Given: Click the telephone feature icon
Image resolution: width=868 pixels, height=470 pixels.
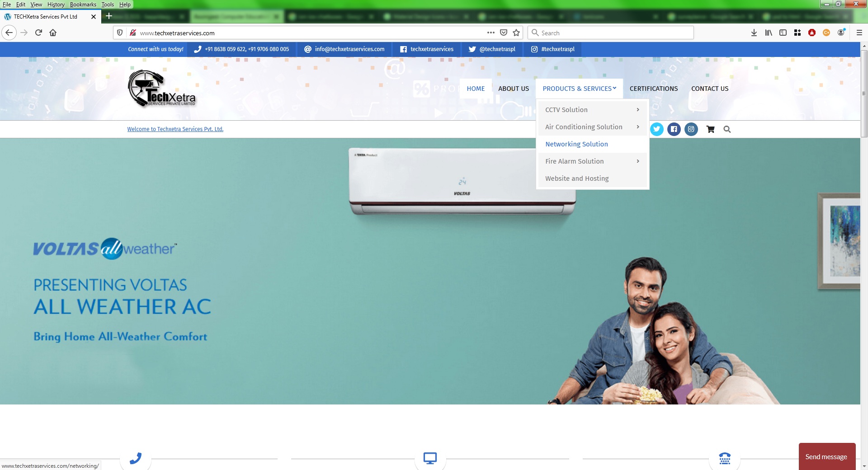Looking at the screenshot, I should click(725, 458).
